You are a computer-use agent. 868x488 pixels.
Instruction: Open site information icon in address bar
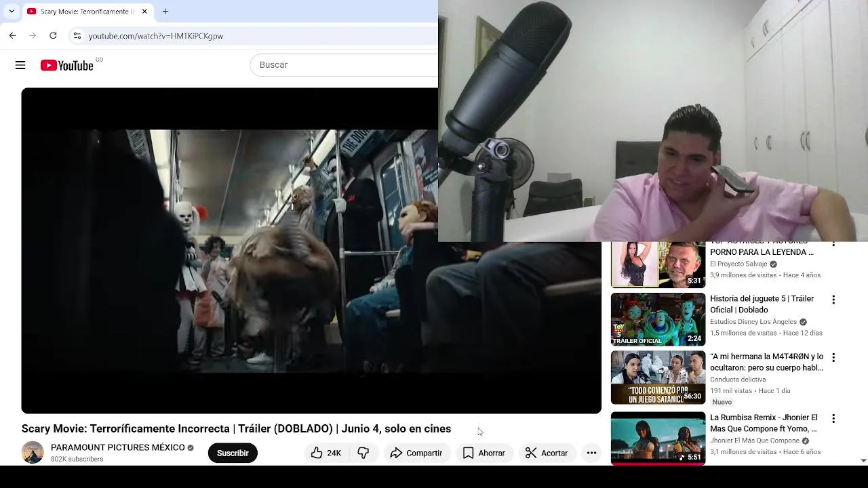coord(77,35)
